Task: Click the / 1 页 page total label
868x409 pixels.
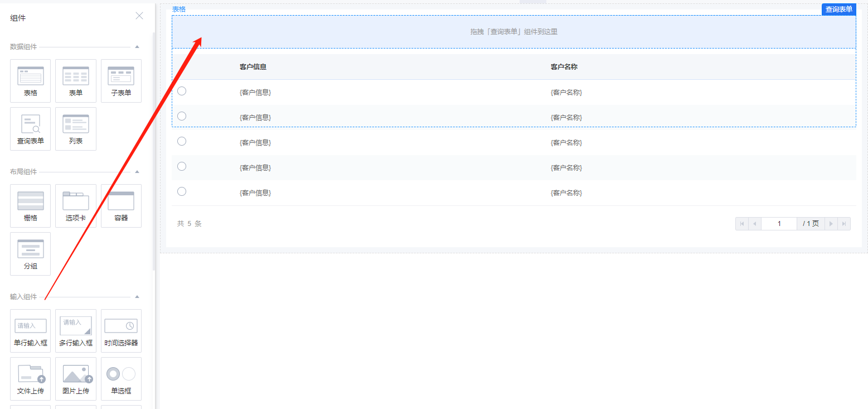Action: click(811, 224)
